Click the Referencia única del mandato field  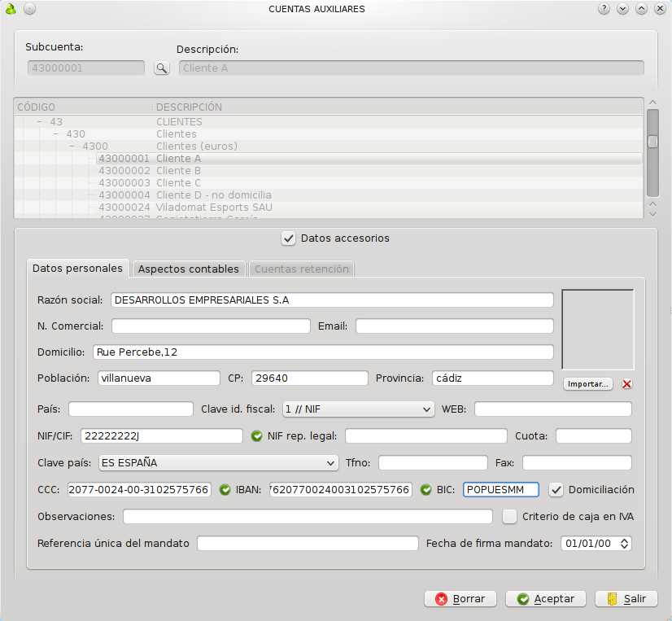click(x=308, y=544)
